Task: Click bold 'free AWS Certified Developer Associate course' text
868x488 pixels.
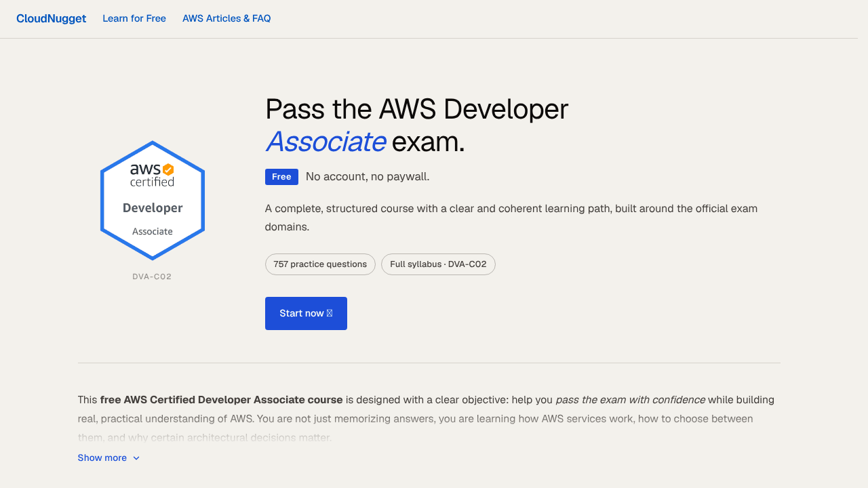Action: click(221, 400)
